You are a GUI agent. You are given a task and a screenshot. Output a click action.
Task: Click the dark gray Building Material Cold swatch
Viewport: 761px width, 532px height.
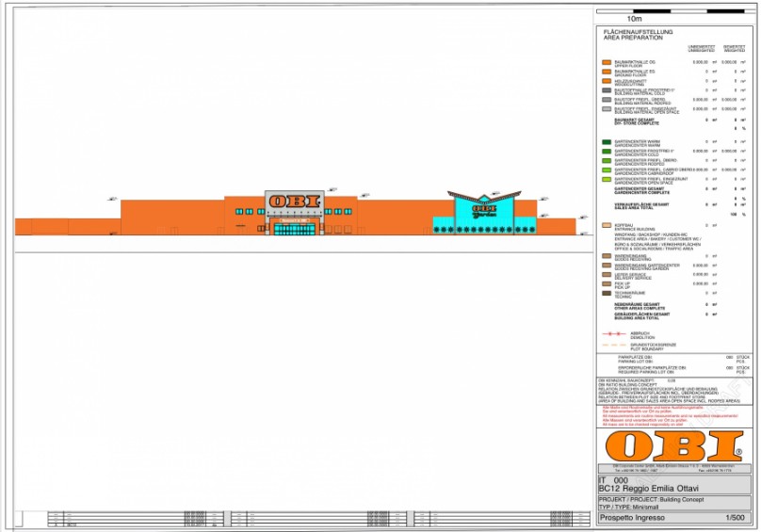[607, 90]
